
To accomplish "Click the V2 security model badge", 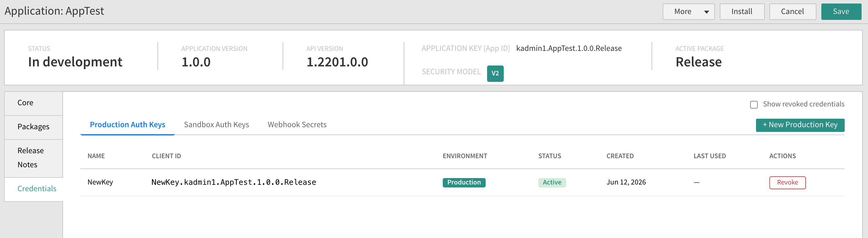I will [495, 73].
